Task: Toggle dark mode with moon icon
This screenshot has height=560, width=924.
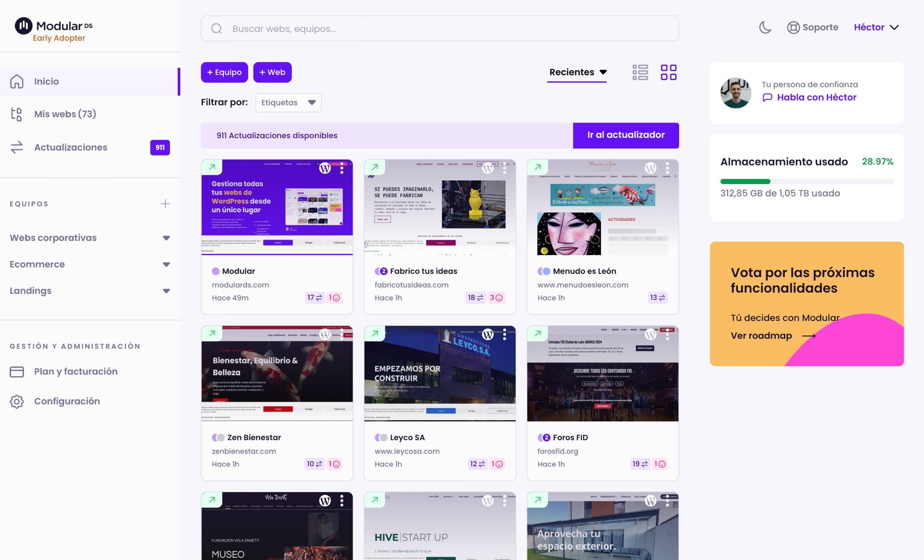Action: (x=765, y=27)
